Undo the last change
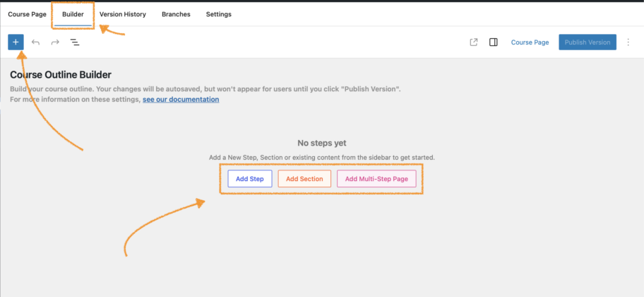This screenshot has height=297, width=644. [x=36, y=42]
